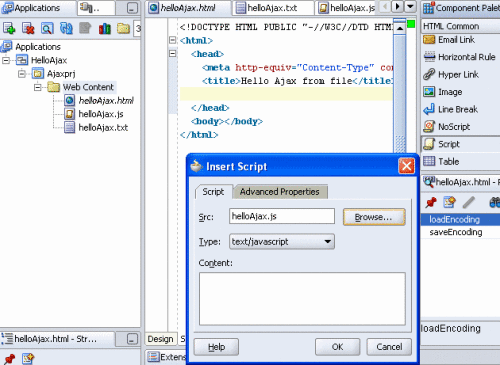The width and height of the screenshot is (500, 365).
Task: Click the New Application icon with green plus
Action: pyautogui.click(x=9, y=28)
